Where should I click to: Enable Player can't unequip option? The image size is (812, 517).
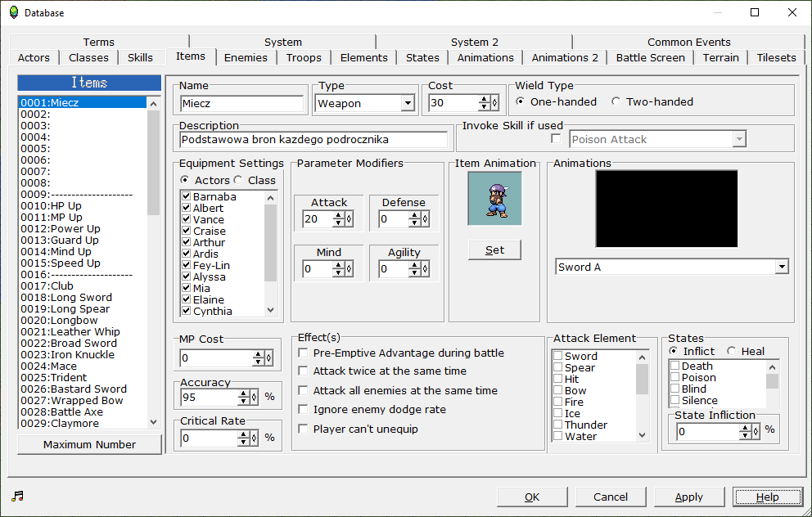[304, 429]
